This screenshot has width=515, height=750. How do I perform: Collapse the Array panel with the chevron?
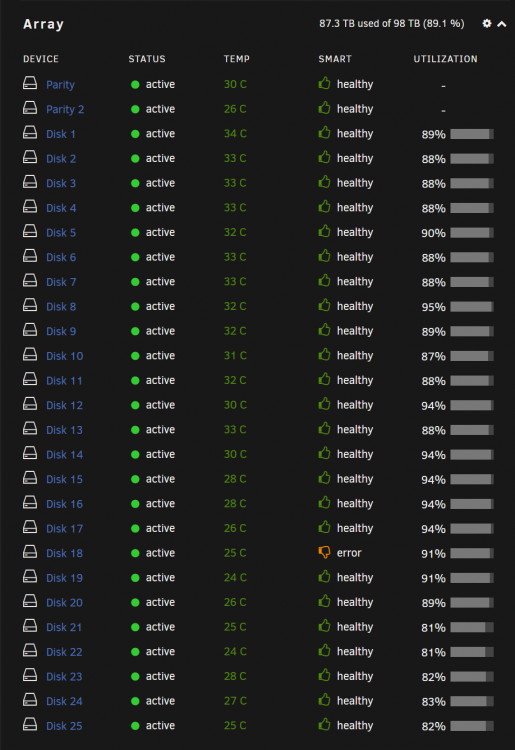click(x=502, y=24)
